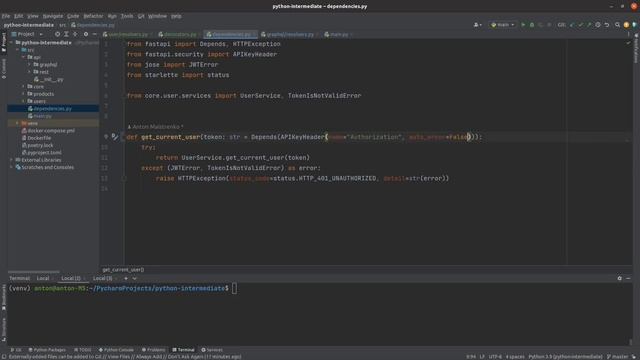Click UTF-8 encoding in status bar

click(x=495, y=357)
